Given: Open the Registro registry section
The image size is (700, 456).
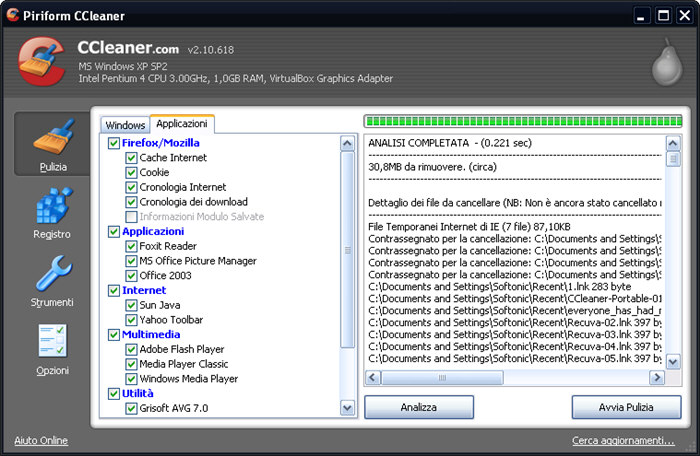Looking at the screenshot, I should tap(52, 213).
